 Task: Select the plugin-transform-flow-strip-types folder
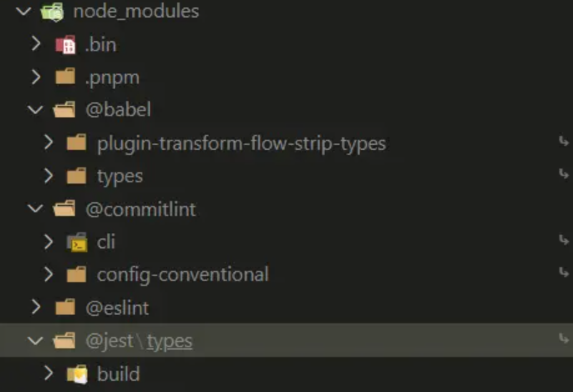pos(242,143)
